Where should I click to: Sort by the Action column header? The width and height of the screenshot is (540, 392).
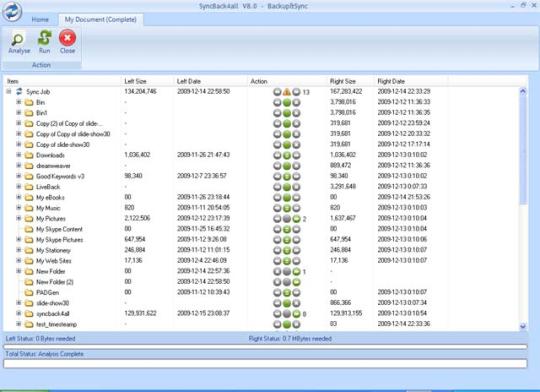tap(287, 81)
